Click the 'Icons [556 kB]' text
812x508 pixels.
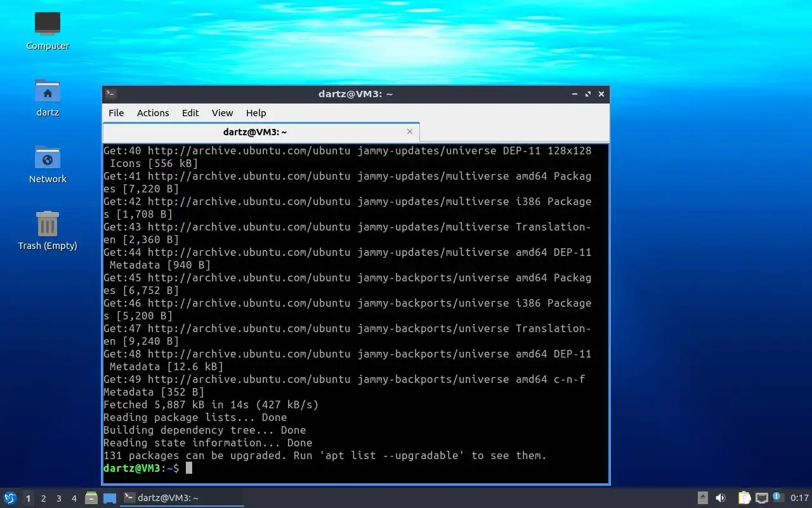tap(154, 163)
